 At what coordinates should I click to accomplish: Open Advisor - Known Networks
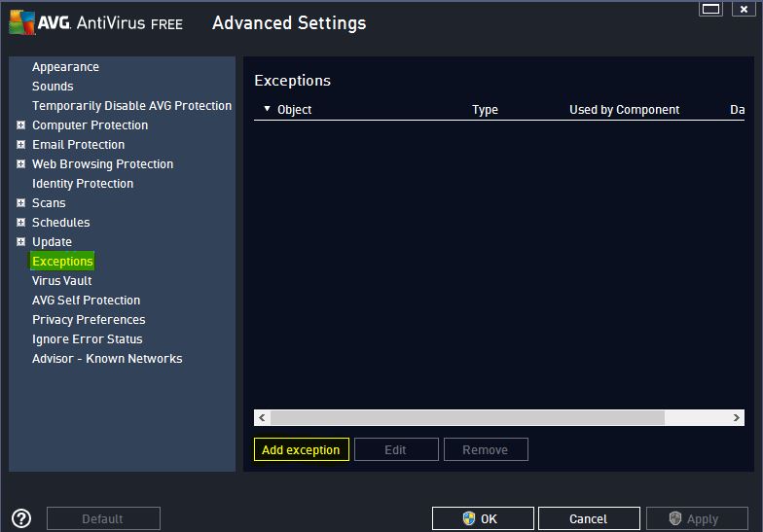tap(107, 358)
